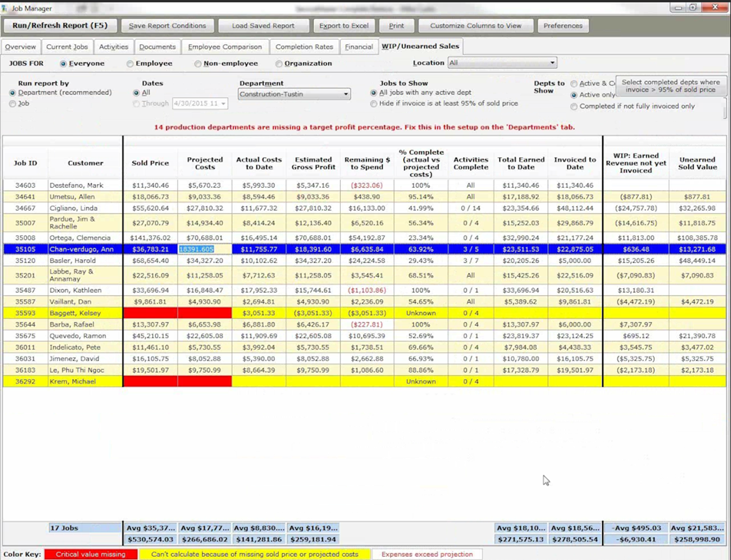
Task: Export the report to Excel
Action: click(344, 25)
